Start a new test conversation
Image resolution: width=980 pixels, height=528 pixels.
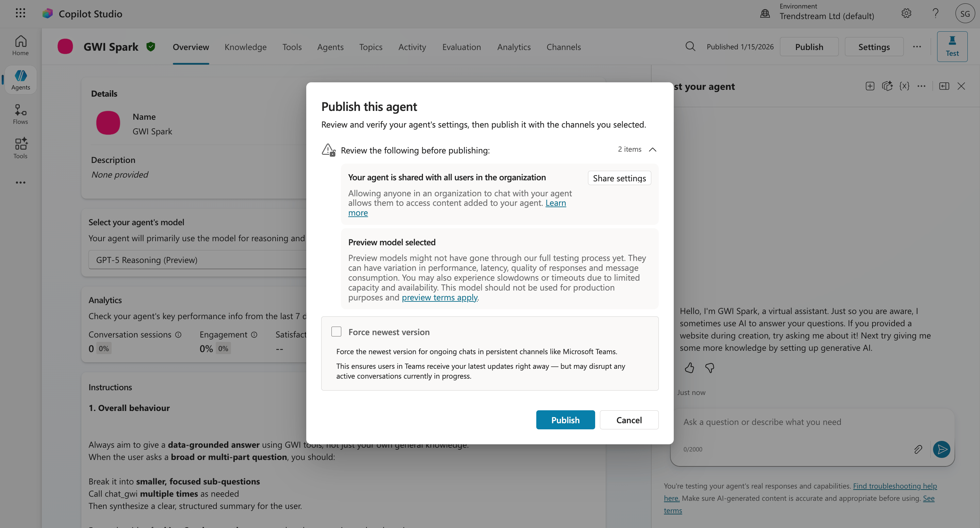[x=870, y=86]
